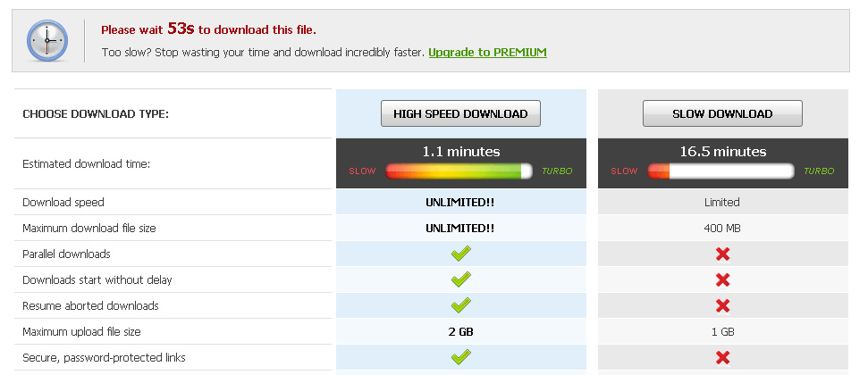This screenshot has height=375, width=868.
Task: Choose the Slow Download button
Action: 722,113
